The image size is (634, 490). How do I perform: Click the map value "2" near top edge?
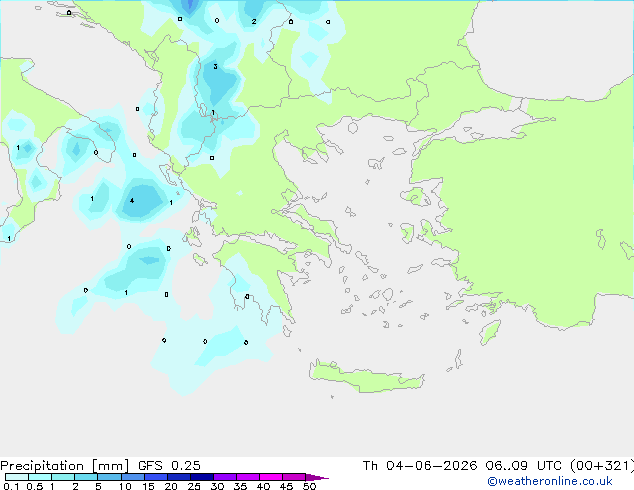pyautogui.click(x=254, y=21)
